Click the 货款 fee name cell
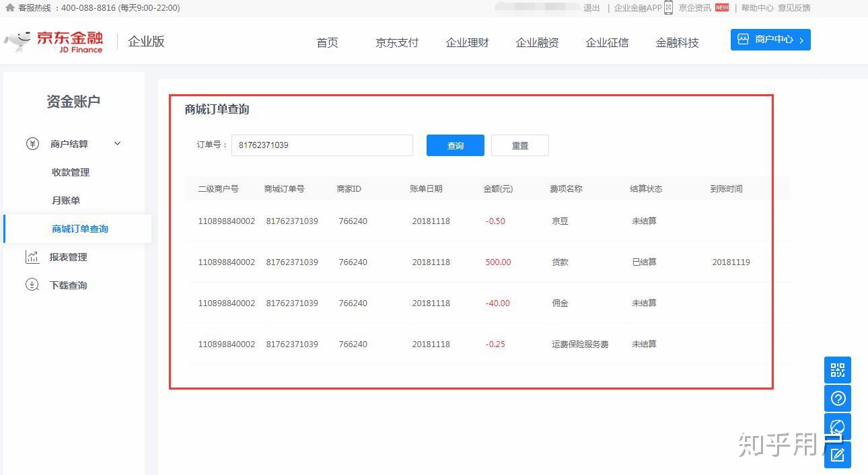Viewport: 868px width, 475px height. pos(560,262)
